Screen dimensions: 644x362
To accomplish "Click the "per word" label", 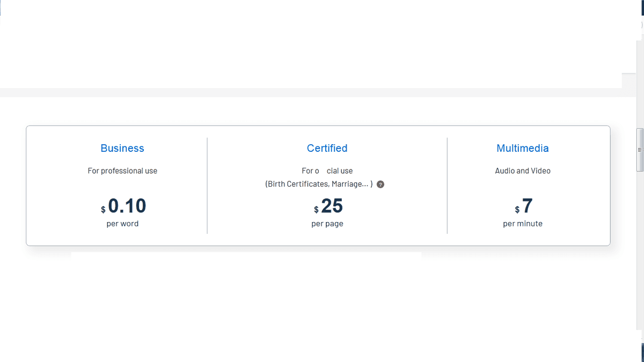I will (x=122, y=224).
